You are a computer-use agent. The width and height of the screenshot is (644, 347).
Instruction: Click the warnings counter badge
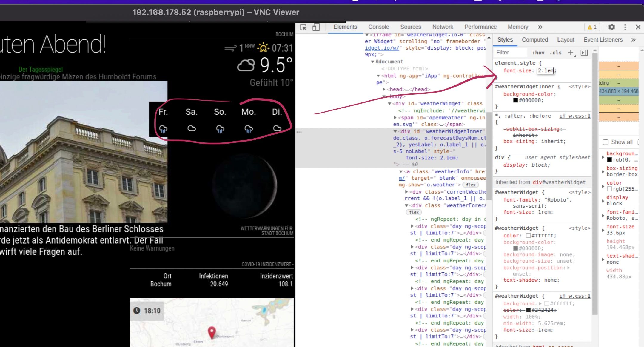(592, 27)
